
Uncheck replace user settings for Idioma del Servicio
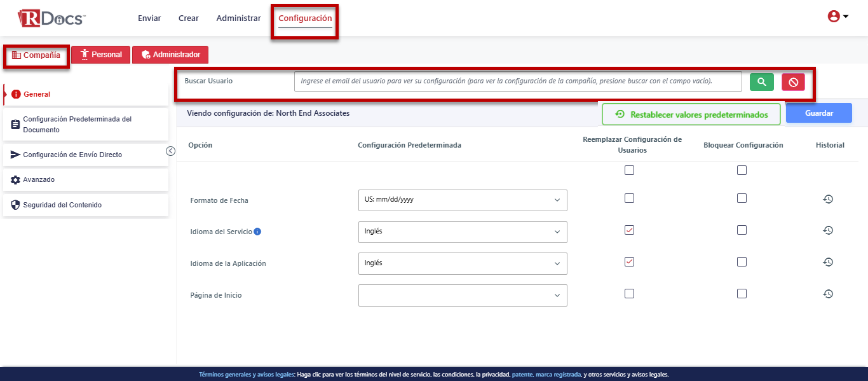point(629,230)
